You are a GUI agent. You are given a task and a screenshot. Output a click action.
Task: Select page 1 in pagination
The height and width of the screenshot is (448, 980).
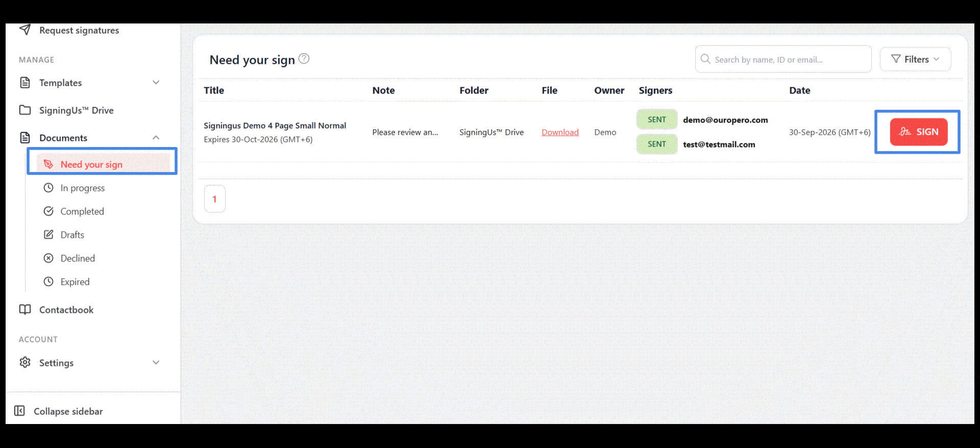(215, 198)
